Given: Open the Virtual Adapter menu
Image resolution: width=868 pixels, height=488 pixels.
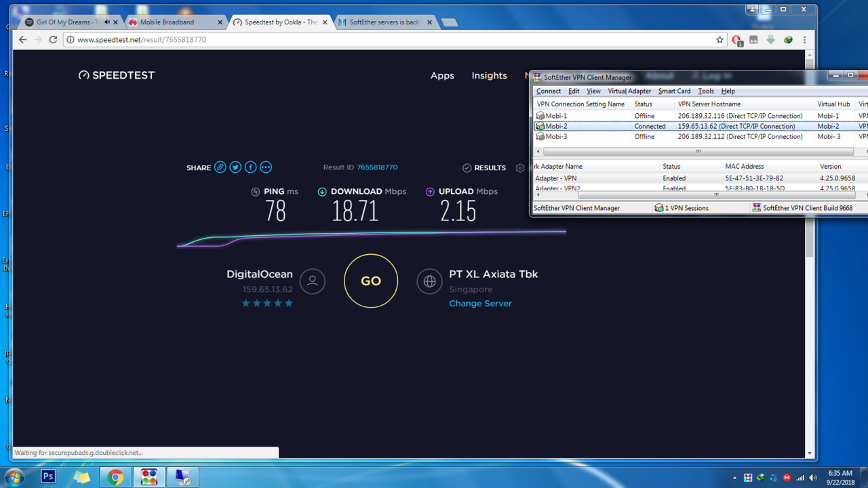Looking at the screenshot, I should pyautogui.click(x=629, y=91).
